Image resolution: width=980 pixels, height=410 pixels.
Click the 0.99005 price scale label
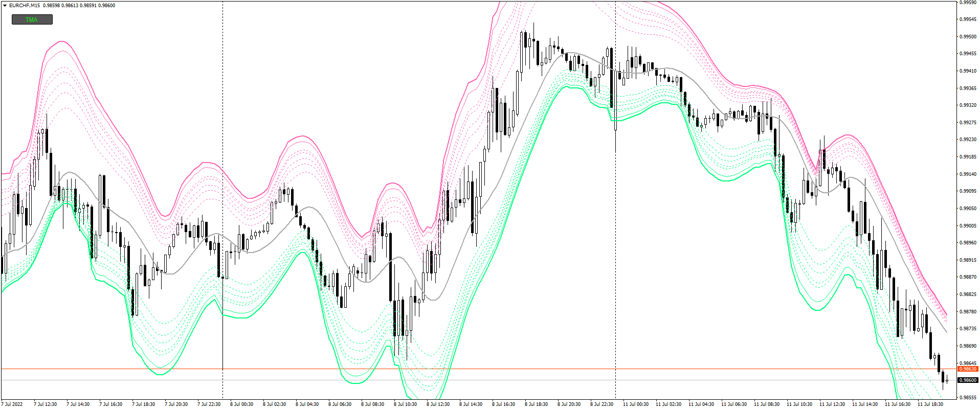click(968, 226)
